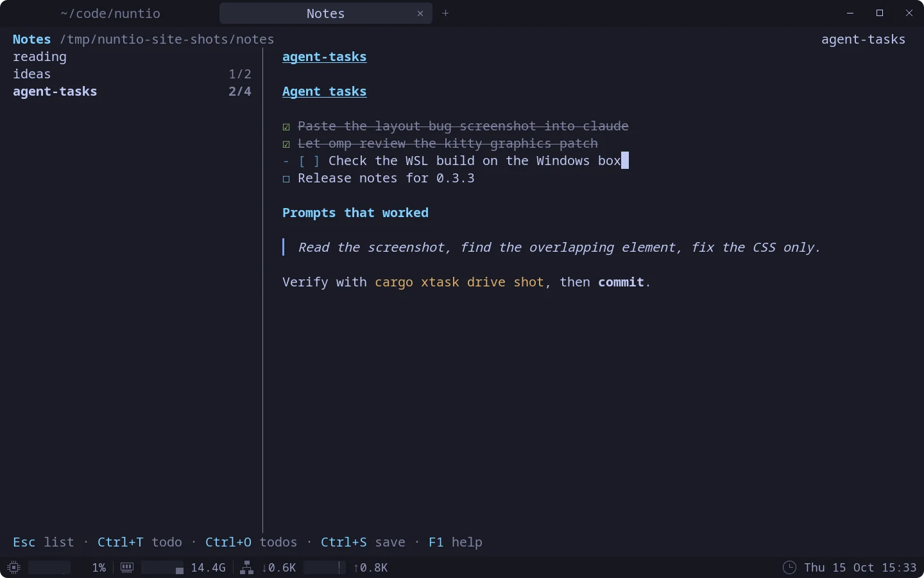Click the italic quote 'Read the screenshot…' line

coord(560,248)
